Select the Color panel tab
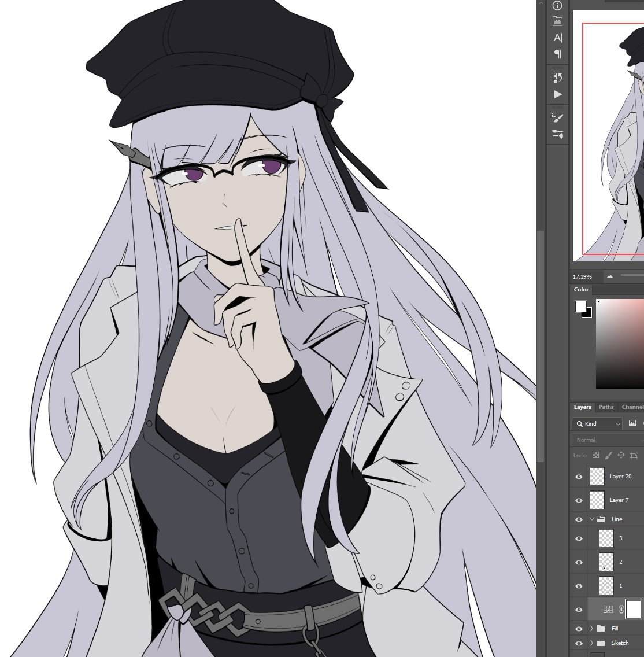This screenshot has height=657, width=644. pos(581,290)
